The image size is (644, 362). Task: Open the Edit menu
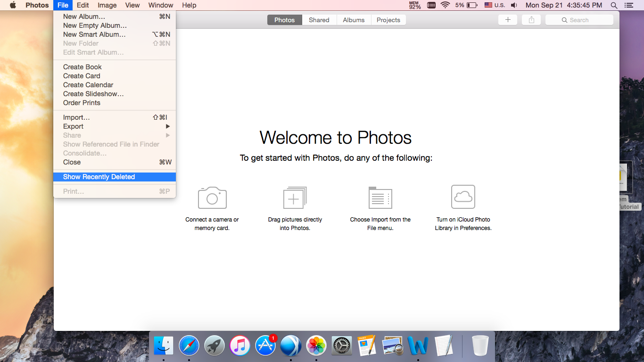pos(83,5)
